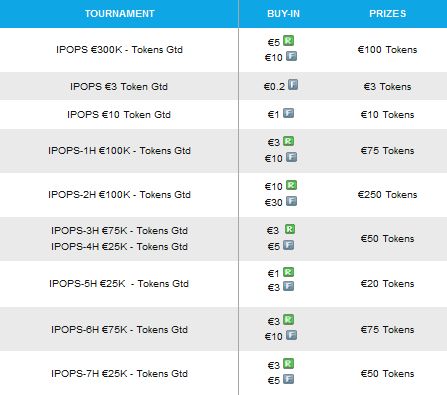Click green R icon in IPOPS-3H row
The image size is (447, 395).
[x=290, y=229]
